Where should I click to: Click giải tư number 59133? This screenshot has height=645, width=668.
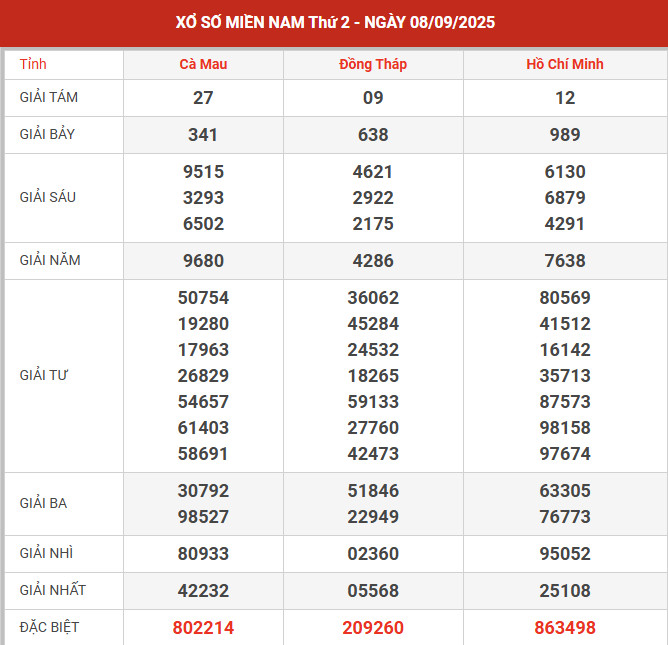tap(373, 402)
